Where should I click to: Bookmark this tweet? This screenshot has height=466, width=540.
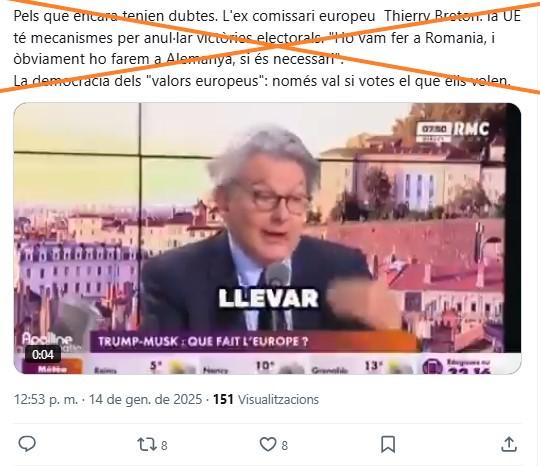pyautogui.click(x=388, y=444)
